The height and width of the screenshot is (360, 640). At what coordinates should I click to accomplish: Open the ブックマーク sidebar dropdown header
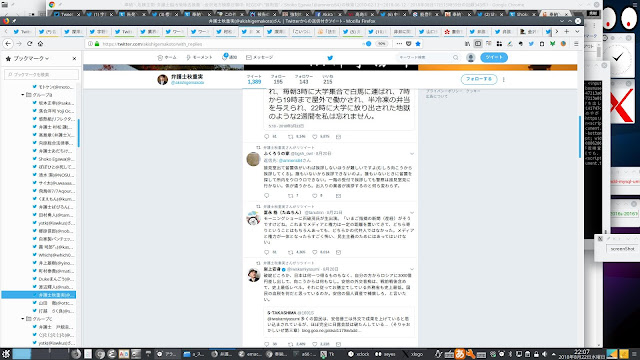point(28,59)
